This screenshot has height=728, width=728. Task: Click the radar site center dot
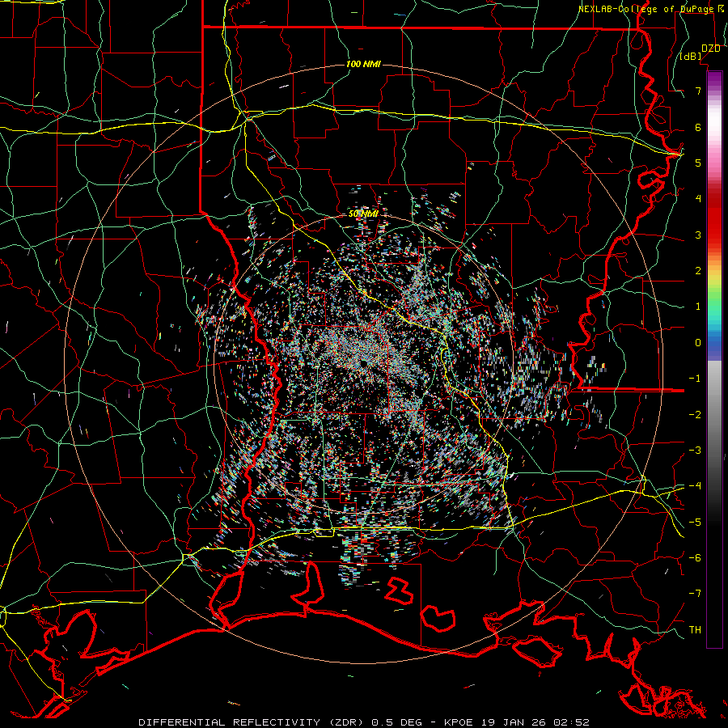363,362
